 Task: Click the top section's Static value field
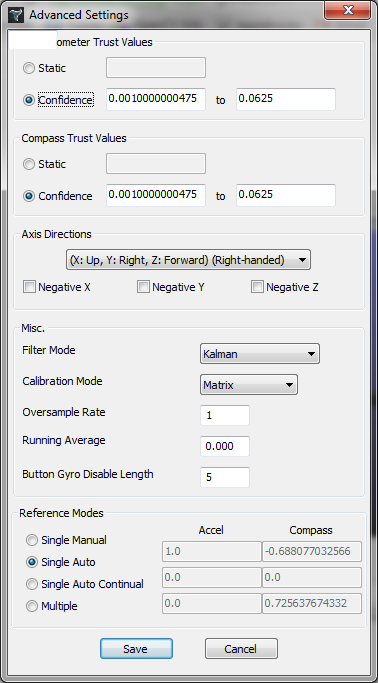point(156,68)
